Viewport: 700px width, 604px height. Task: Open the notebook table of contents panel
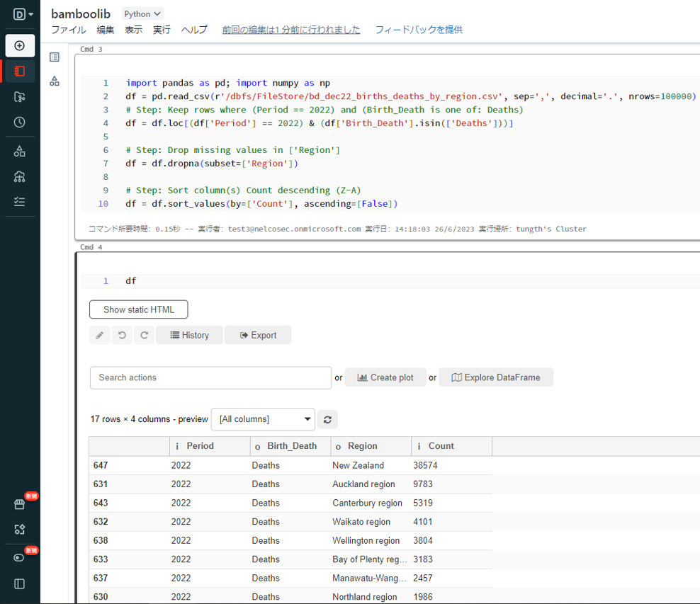55,57
